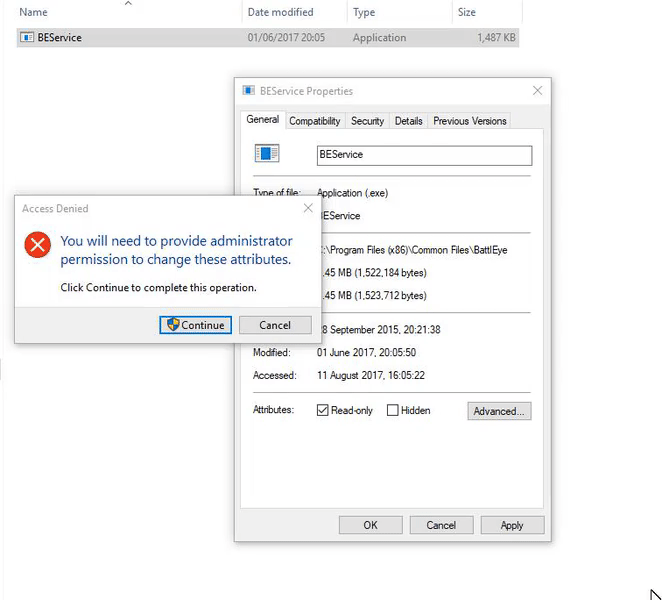
Task: Sort by Date modified column header
Action: pos(280,12)
